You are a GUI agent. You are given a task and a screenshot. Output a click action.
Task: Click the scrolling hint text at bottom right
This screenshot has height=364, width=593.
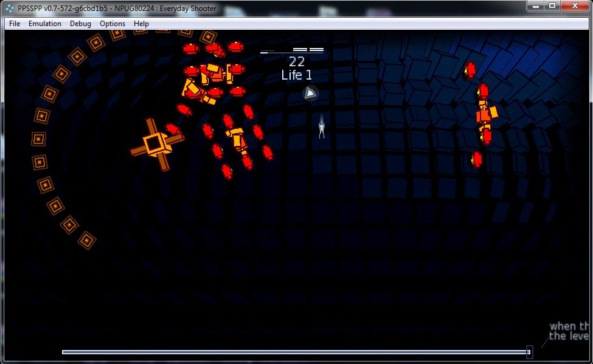tap(569, 331)
